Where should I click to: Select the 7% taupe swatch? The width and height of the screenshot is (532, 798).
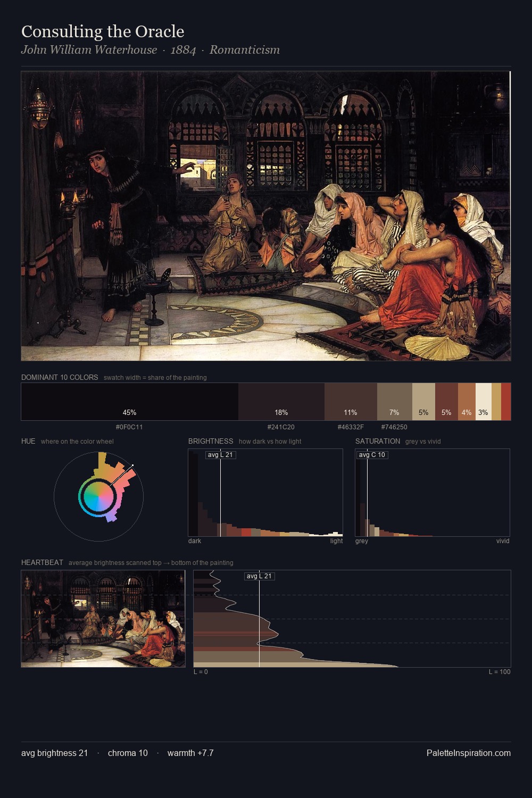(x=394, y=402)
